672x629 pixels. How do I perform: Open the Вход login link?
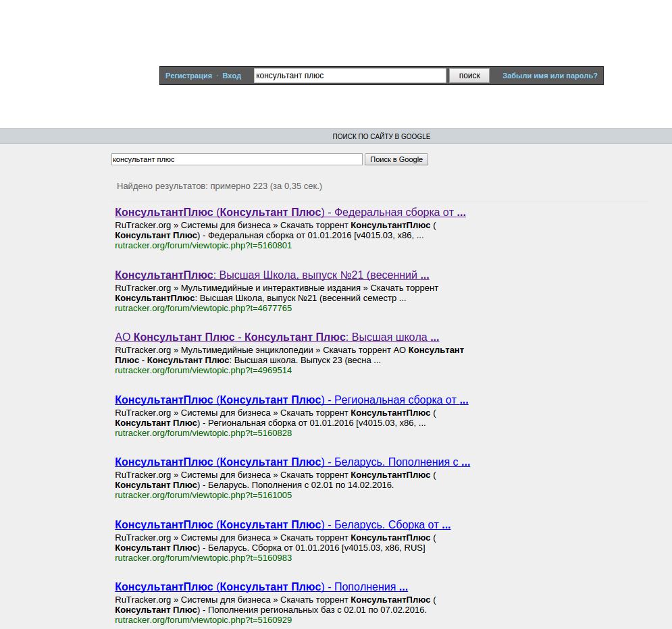[232, 76]
